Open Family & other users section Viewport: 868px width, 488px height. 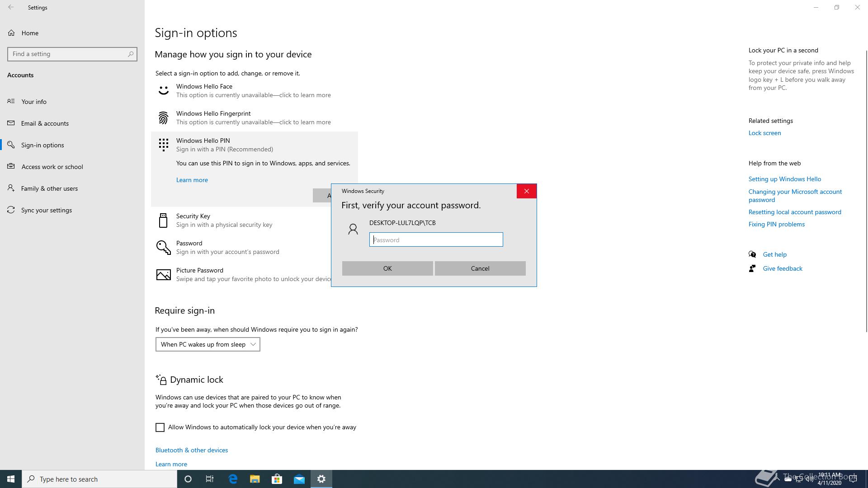49,188
